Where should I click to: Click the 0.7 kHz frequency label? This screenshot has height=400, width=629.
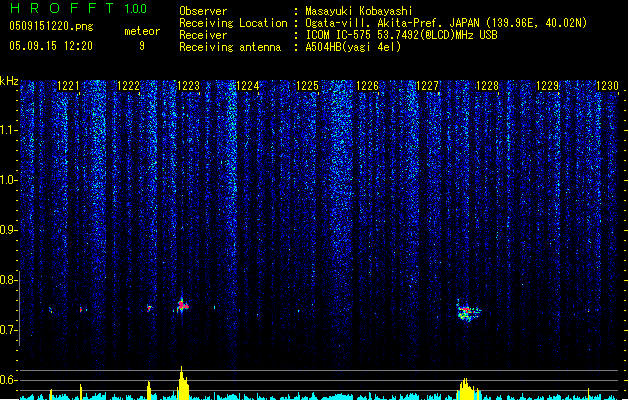[x=9, y=330]
